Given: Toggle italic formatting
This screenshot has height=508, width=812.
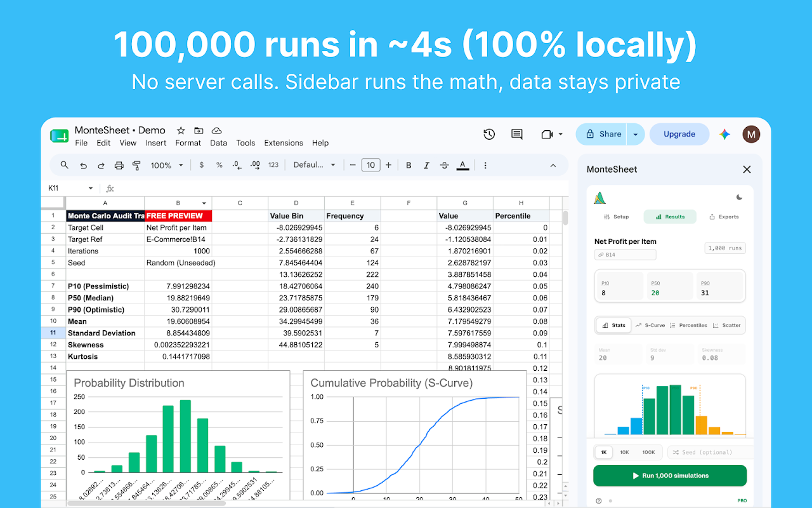Looking at the screenshot, I should 426,165.
